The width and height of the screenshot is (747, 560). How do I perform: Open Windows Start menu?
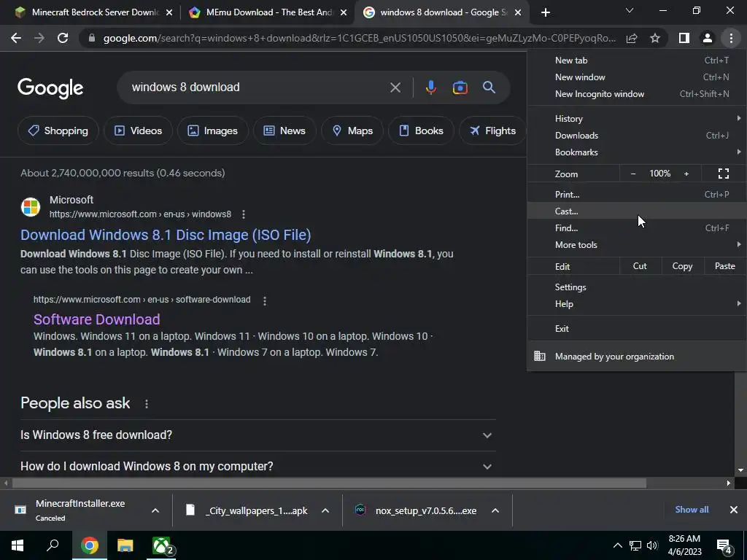pos(18,545)
